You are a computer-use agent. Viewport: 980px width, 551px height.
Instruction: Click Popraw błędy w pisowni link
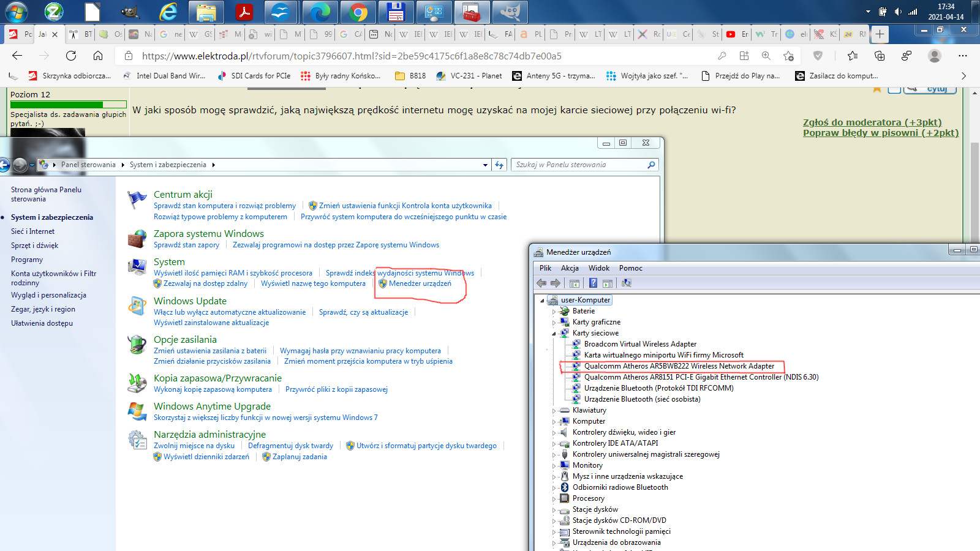[881, 133]
